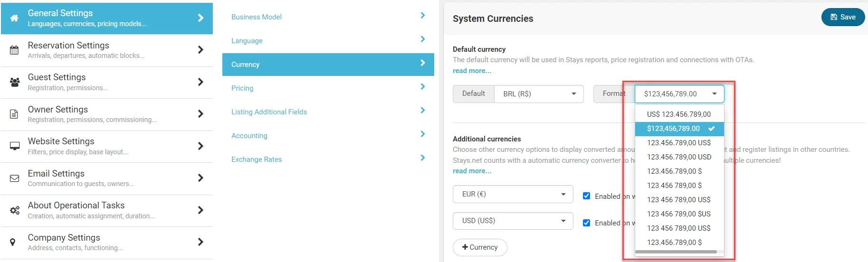This screenshot has height=262, width=868.
Task: Click the Owner Settings document icon
Action: click(x=14, y=114)
